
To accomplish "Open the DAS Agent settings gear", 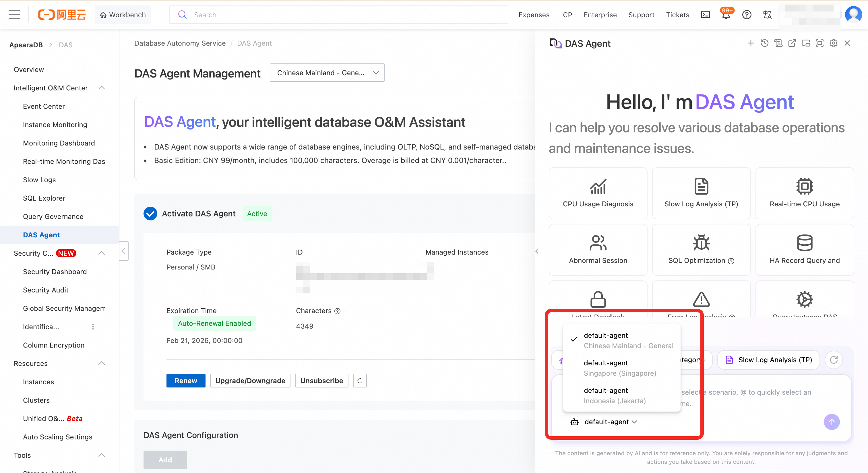I will [833, 43].
